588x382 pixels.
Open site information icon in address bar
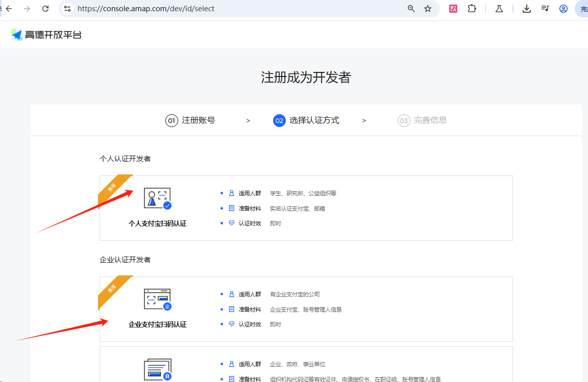[67, 9]
